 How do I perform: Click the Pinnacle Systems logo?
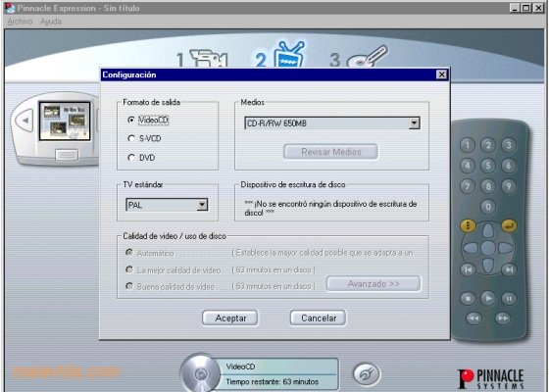491,379
